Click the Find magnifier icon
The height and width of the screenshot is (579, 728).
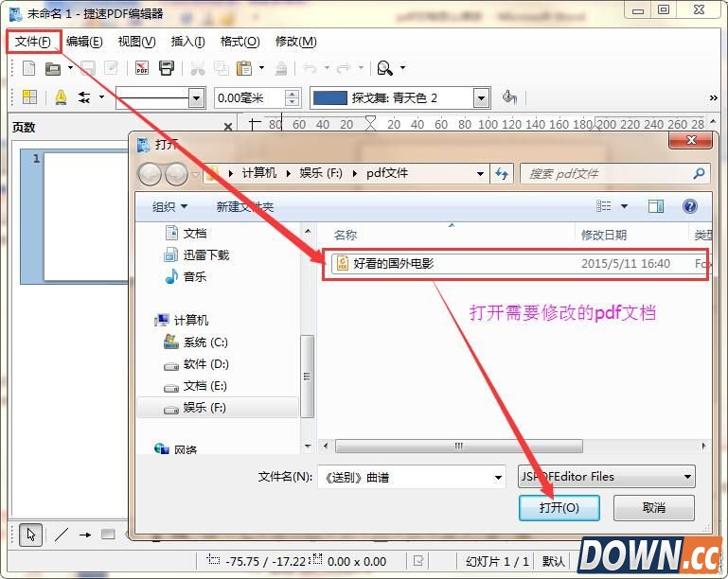pos(385,68)
